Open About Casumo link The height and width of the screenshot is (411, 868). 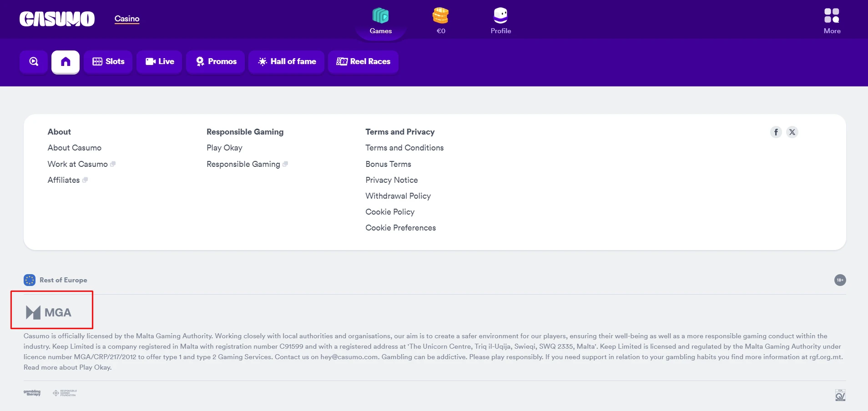pyautogui.click(x=75, y=148)
